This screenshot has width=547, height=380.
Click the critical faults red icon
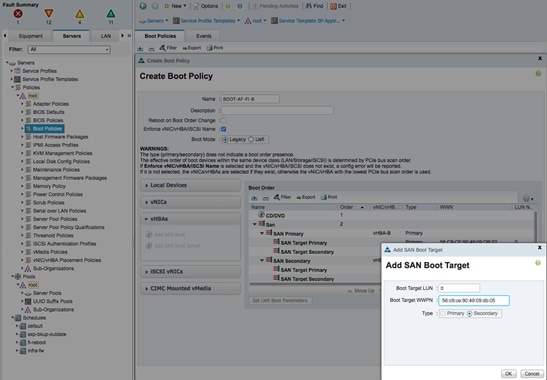point(18,14)
